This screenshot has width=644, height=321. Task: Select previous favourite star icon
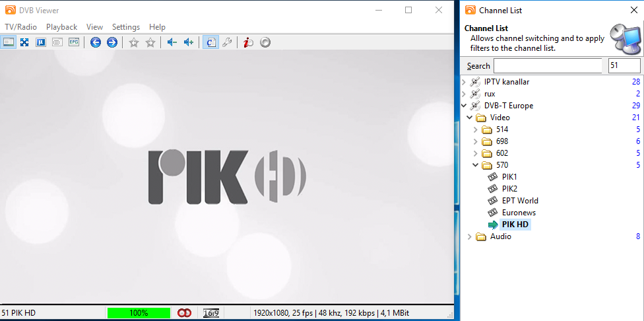point(134,42)
